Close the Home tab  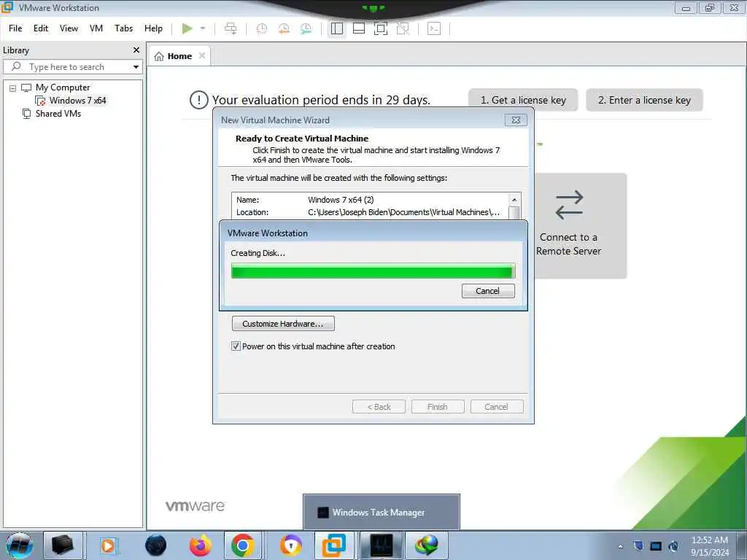(202, 55)
